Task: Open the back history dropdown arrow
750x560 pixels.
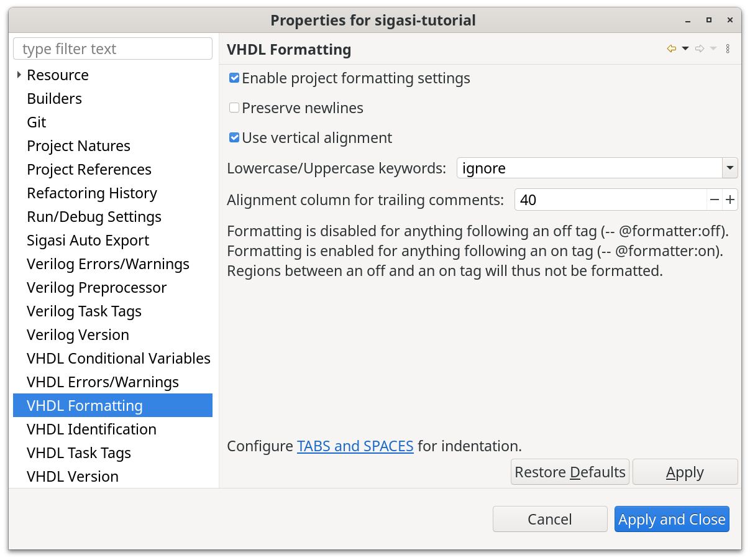Action: click(x=685, y=49)
